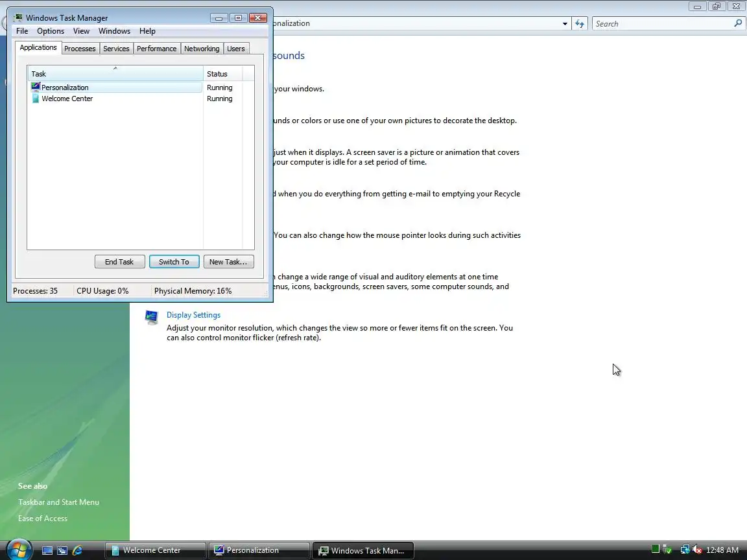Select the Welcome Center task row

point(115,99)
